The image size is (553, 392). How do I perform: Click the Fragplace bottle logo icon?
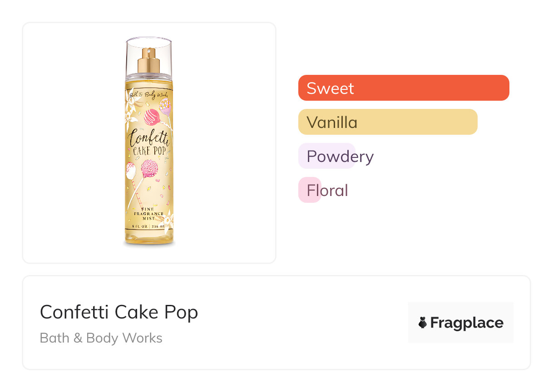pyautogui.click(x=423, y=323)
